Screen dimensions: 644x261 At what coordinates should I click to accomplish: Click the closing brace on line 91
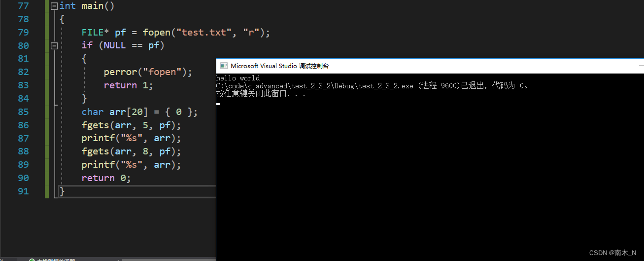click(62, 191)
